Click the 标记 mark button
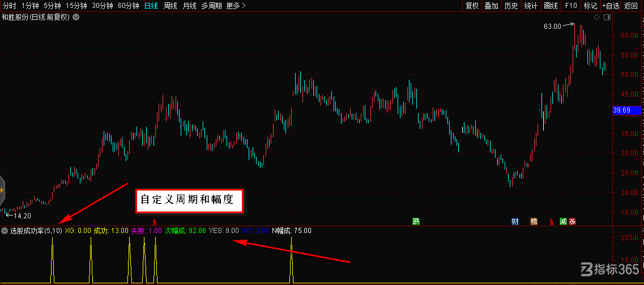Image resolution: width=644 pixels, height=285 pixels. pos(590,6)
